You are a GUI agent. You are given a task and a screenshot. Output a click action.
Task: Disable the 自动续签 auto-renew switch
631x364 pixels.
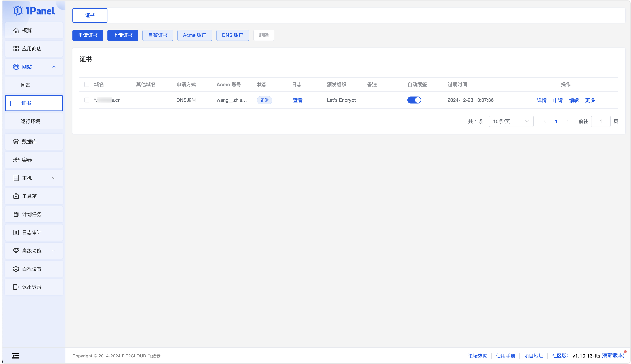(414, 100)
